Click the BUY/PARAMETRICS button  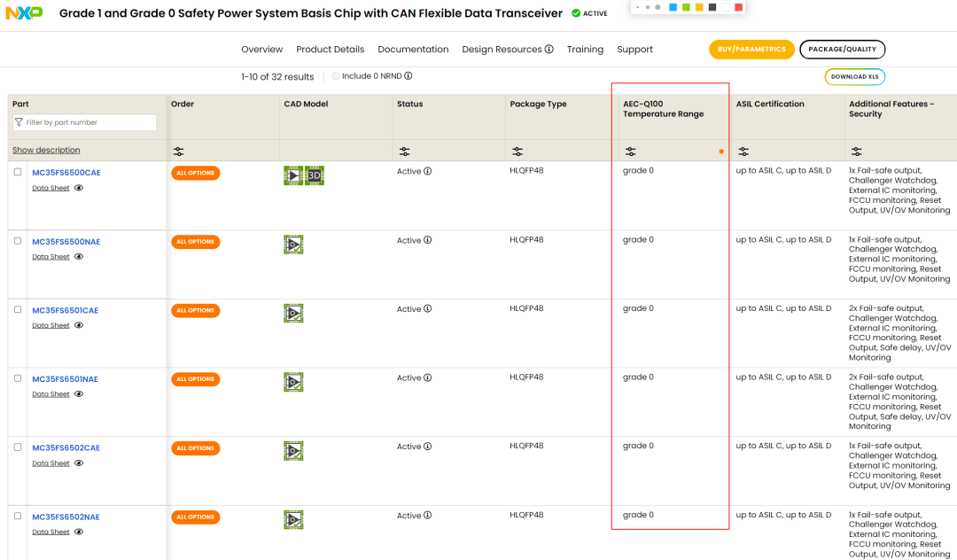(751, 50)
